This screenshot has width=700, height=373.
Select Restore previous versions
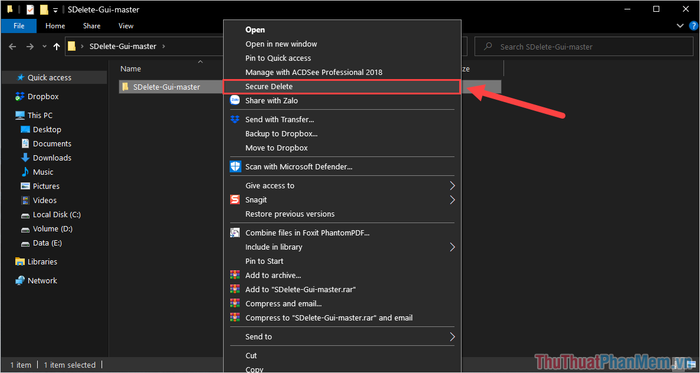pos(290,214)
